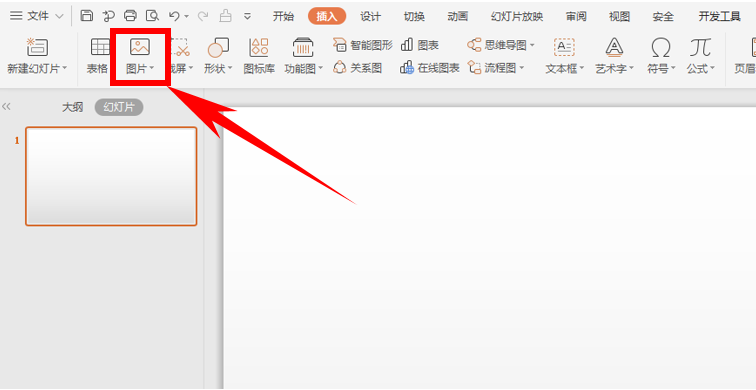Image resolution: width=756 pixels, height=390 pixels.
Task: Switch the panel to 大纲 view
Action: tap(72, 107)
